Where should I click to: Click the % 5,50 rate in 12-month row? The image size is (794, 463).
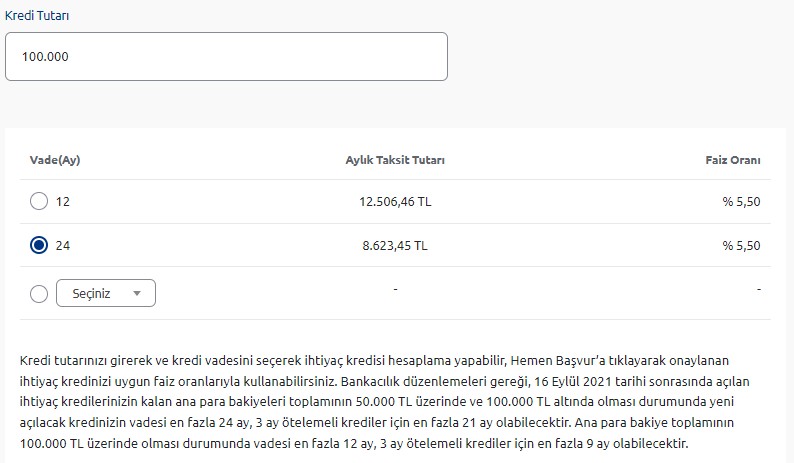(741, 202)
